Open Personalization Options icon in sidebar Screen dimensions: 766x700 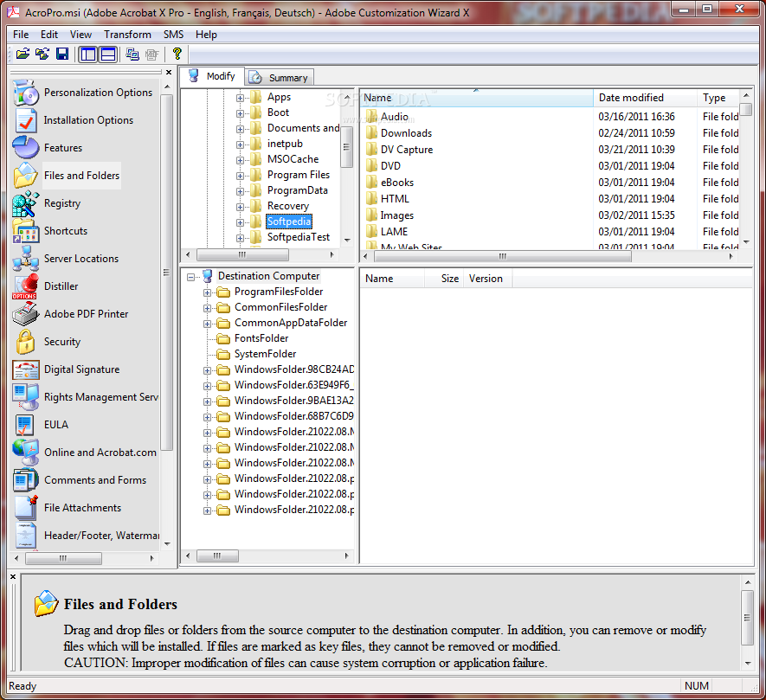(x=26, y=93)
